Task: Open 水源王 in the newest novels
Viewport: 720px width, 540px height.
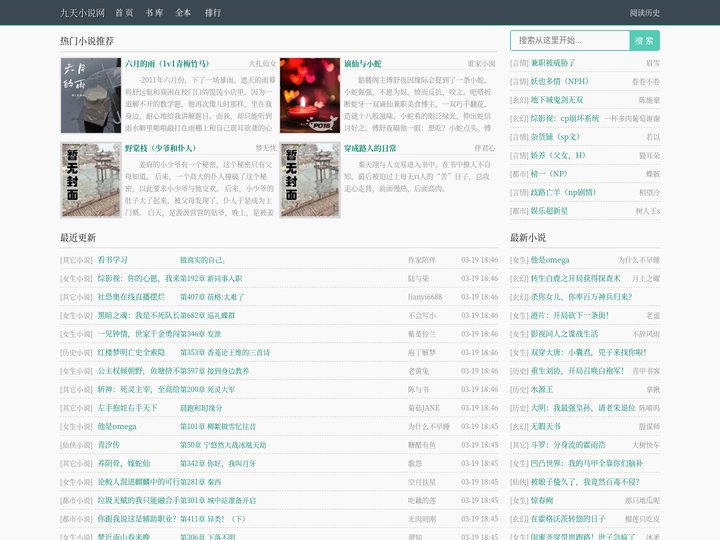Action: 542,389
